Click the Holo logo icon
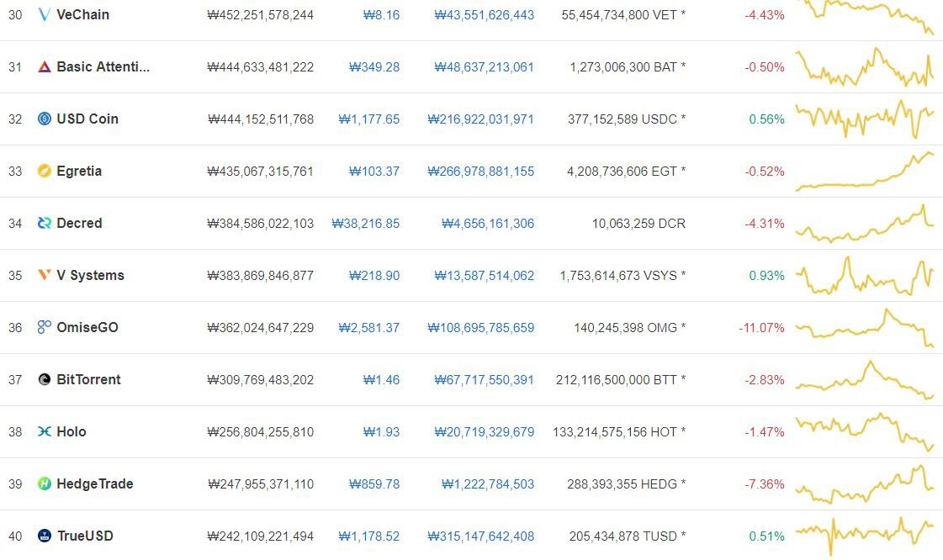943x560 pixels. pos(44,431)
